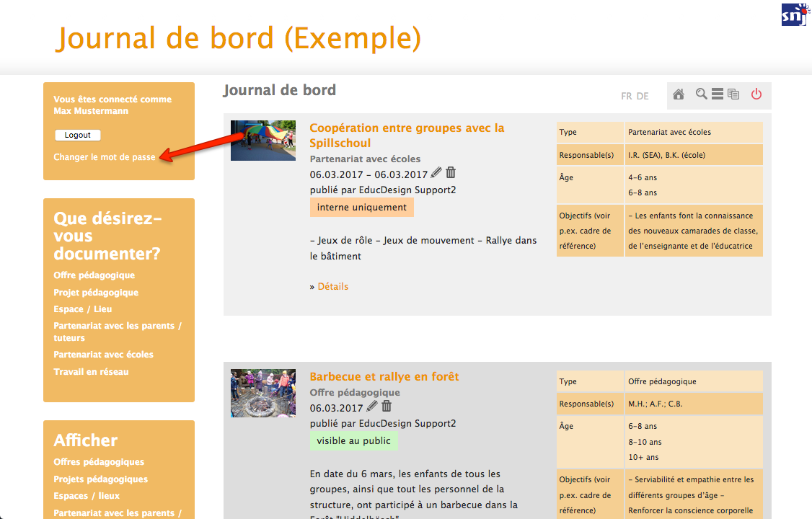Image resolution: width=812 pixels, height=519 pixels.
Task: Open the Changer le mot de passe link
Action: tap(105, 157)
